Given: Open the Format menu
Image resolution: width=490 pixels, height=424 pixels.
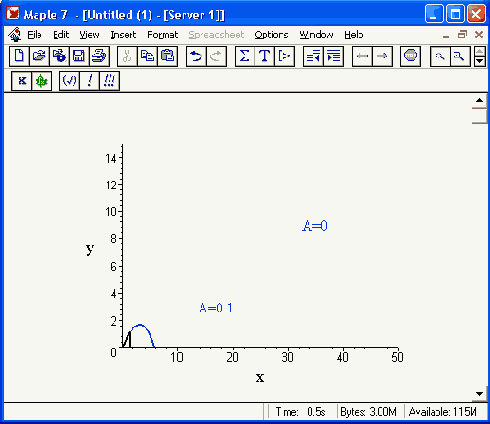Looking at the screenshot, I should tap(163, 35).
